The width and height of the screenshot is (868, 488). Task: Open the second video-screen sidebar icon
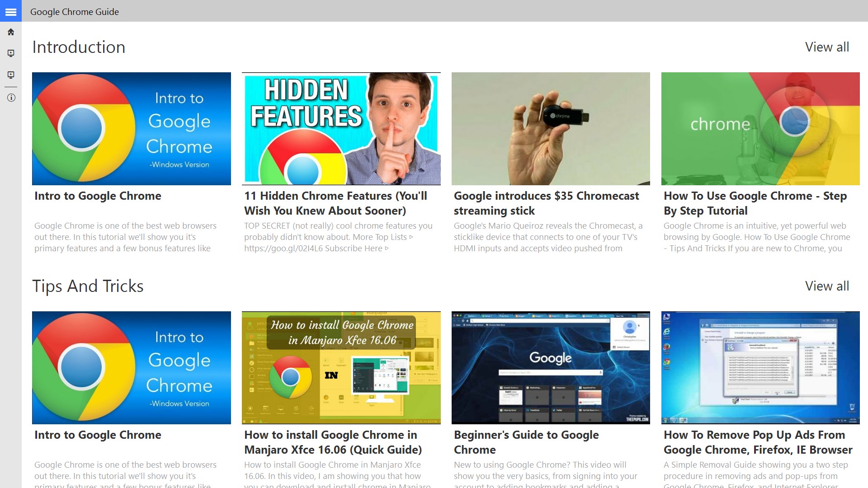coord(11,75)
